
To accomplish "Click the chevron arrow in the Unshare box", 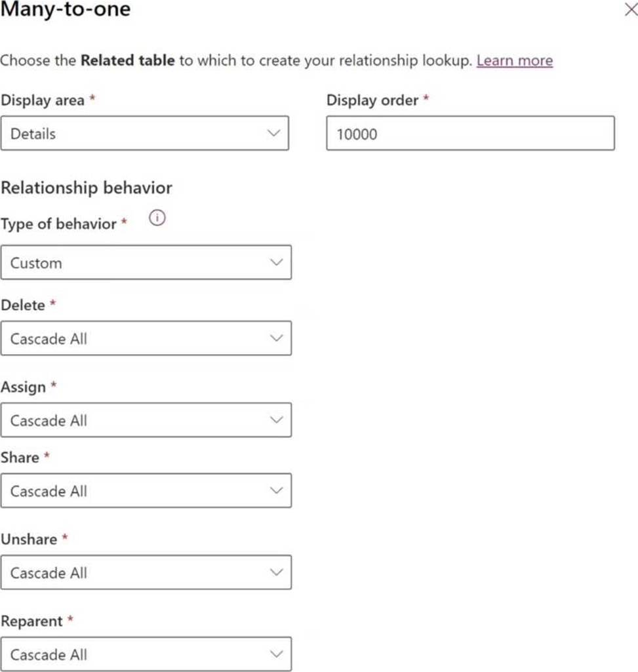I will coord(277,572).
